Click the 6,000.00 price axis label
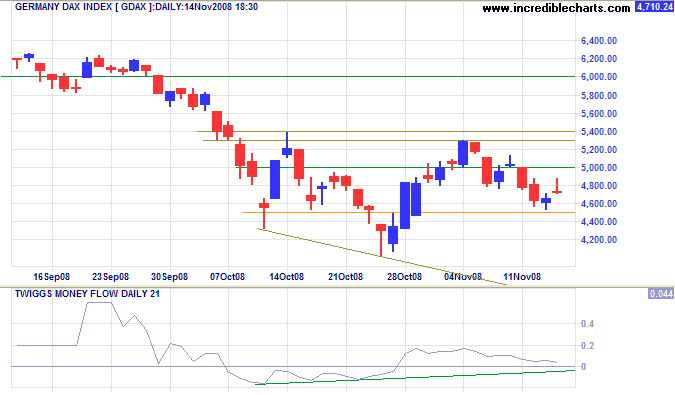 (x=599, y=77)
